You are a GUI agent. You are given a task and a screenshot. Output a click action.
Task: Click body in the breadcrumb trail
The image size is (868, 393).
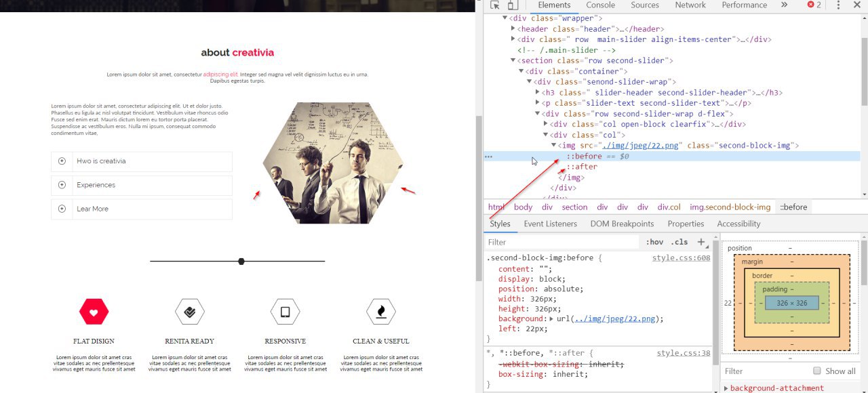click(x=523, y=207)
